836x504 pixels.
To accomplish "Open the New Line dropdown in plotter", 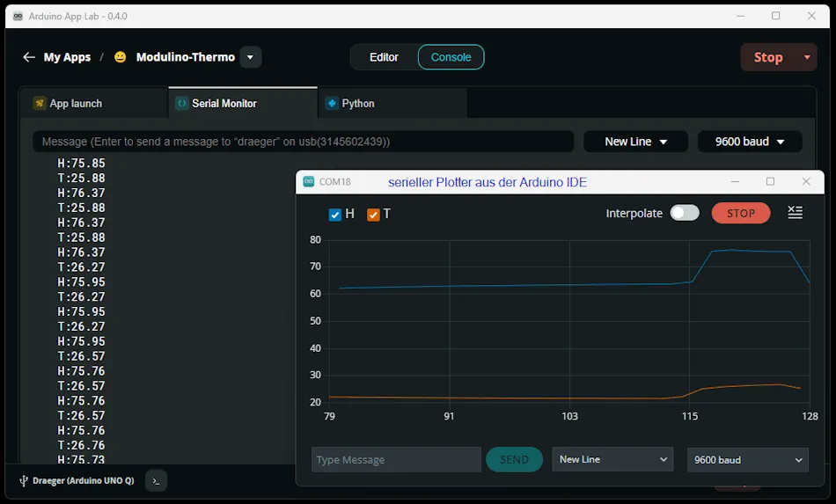I will (612, 459).
